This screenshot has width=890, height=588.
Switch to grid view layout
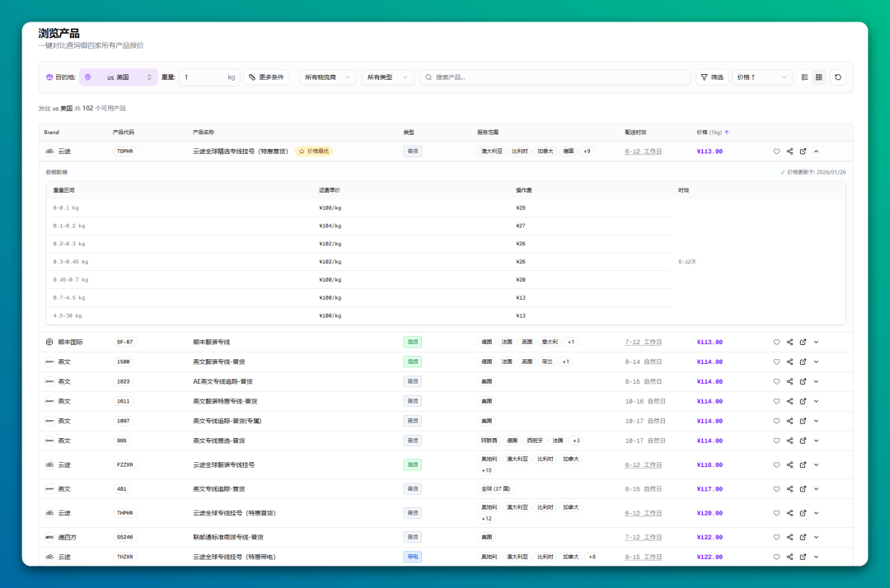coord(818,77)
